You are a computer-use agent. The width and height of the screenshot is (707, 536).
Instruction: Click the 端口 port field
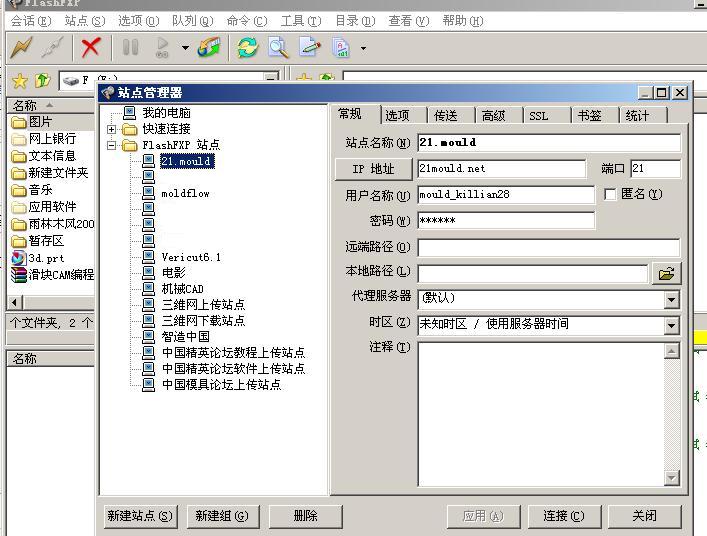[655, 169]
